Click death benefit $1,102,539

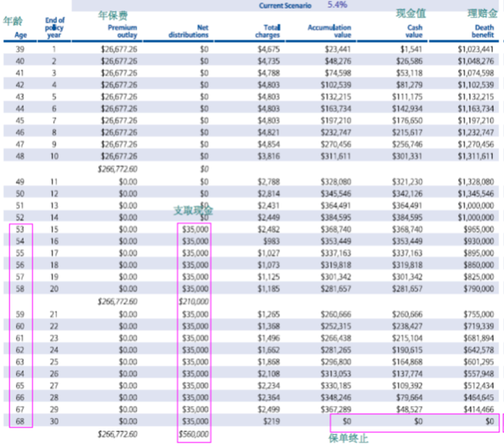475,85
